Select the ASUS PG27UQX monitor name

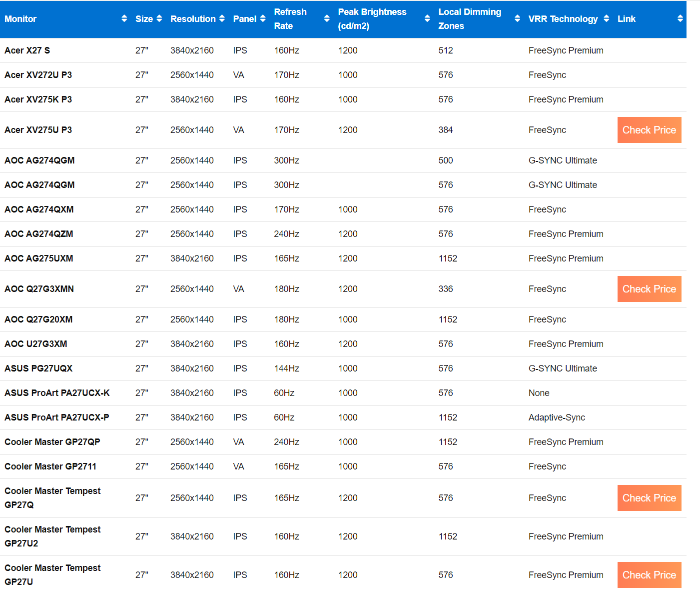coord(38,368)
